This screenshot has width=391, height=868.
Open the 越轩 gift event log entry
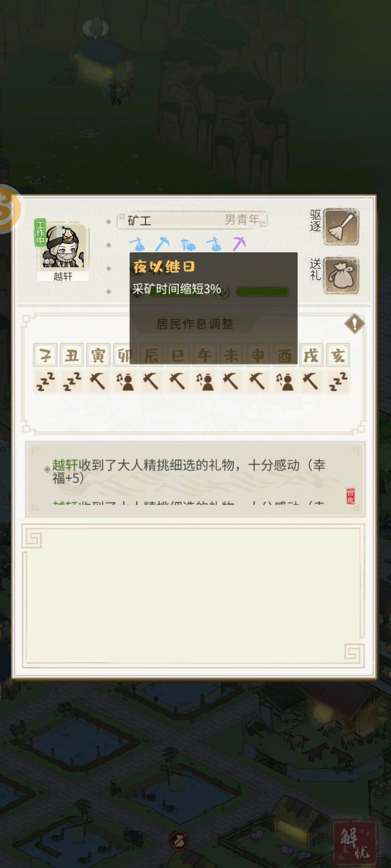point(189,472)
